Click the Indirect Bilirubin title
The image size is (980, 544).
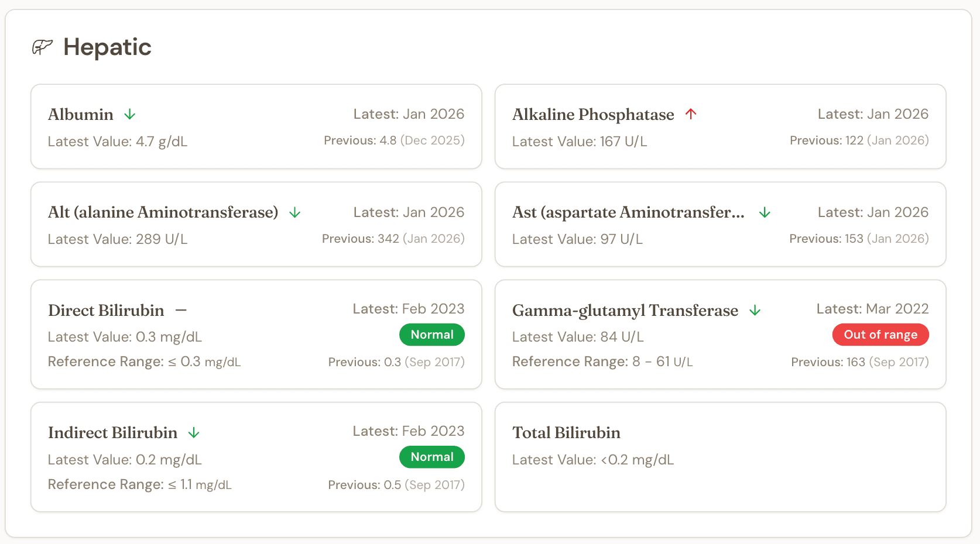[x=112, y=433]
